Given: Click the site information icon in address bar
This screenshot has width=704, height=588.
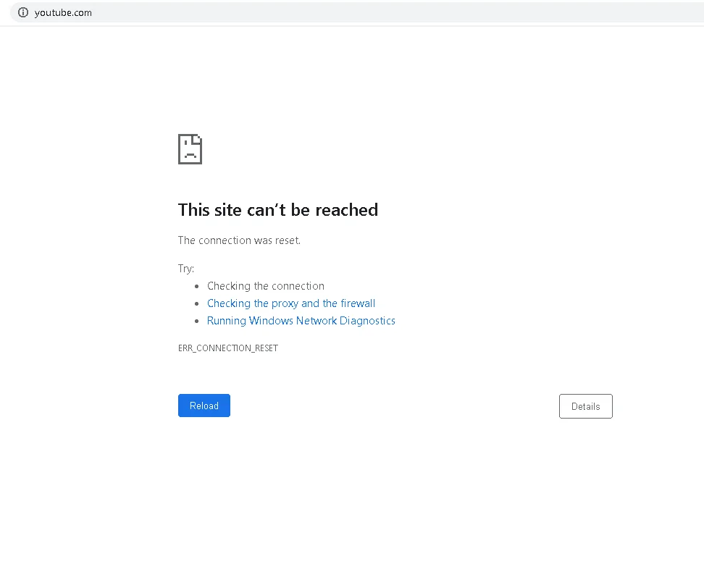Looking at the screenshot, I should coord(23,12).
